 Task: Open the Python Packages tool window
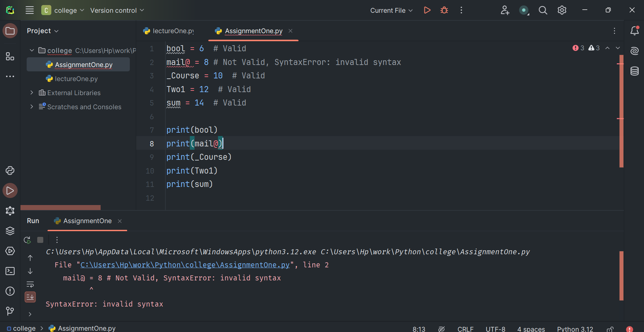click(x=10, y=231)
